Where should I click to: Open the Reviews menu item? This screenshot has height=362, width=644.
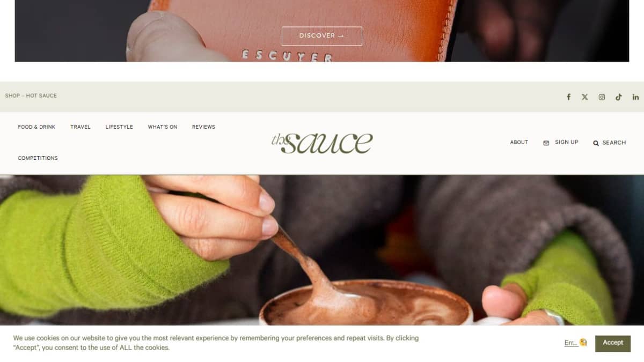[203, 127]
